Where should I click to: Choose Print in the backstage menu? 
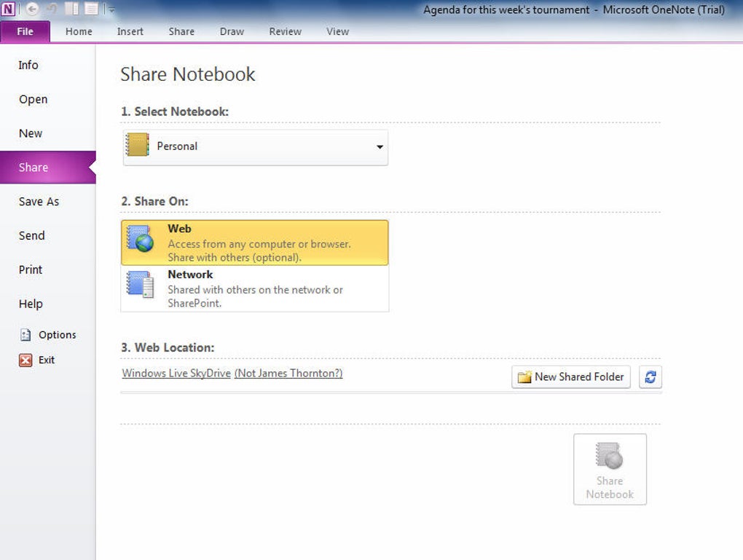(48, 269)
